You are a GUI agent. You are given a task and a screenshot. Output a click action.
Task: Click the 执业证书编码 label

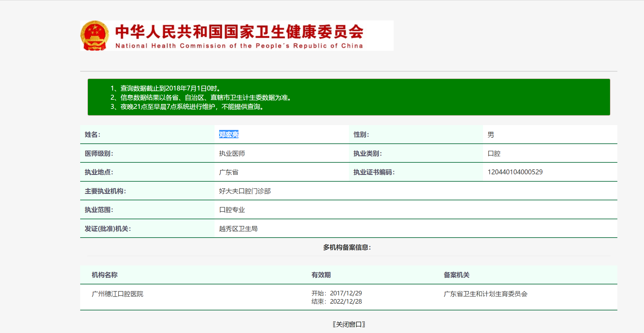click(x=374, y=172)
